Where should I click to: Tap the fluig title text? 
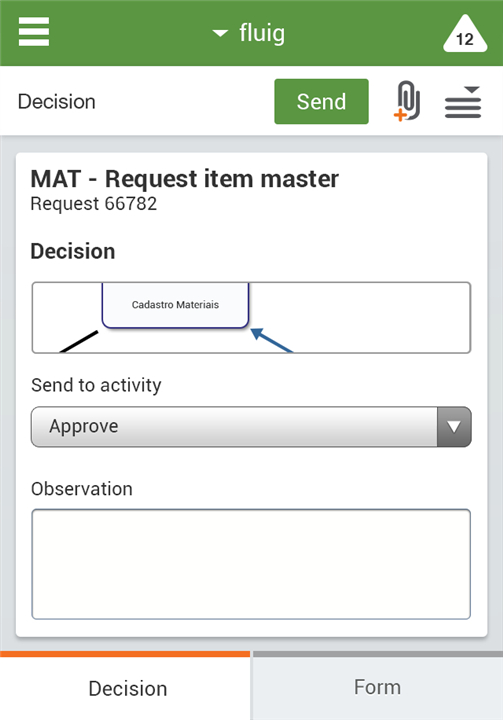click(262, 34)
